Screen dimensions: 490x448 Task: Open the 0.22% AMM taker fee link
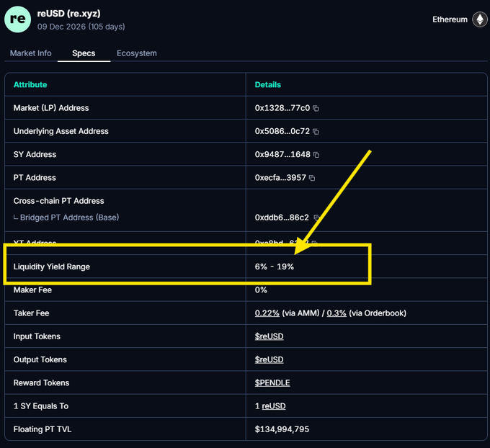click(x=267, y=313)
